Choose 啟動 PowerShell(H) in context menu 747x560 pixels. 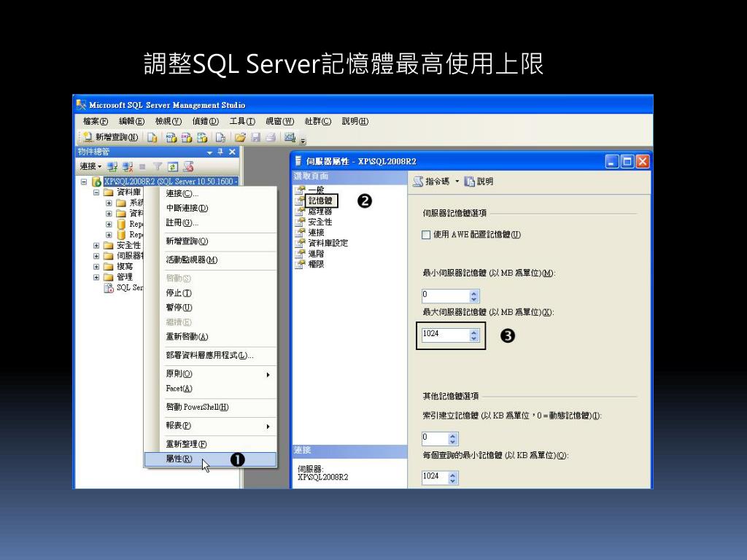(x=211, y=407)
